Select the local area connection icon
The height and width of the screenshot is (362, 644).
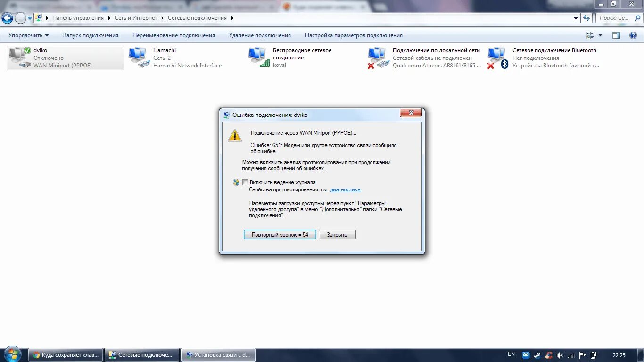(379, 58)
